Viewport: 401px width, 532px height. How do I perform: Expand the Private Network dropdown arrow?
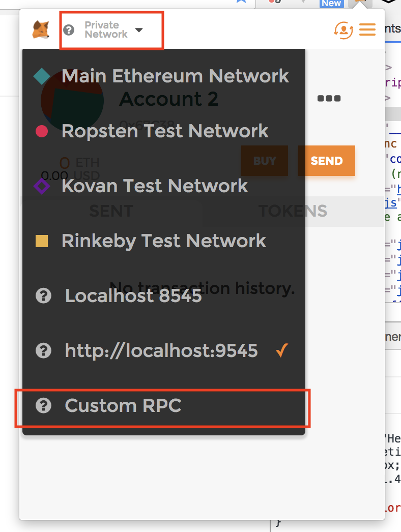pos(139,30)
